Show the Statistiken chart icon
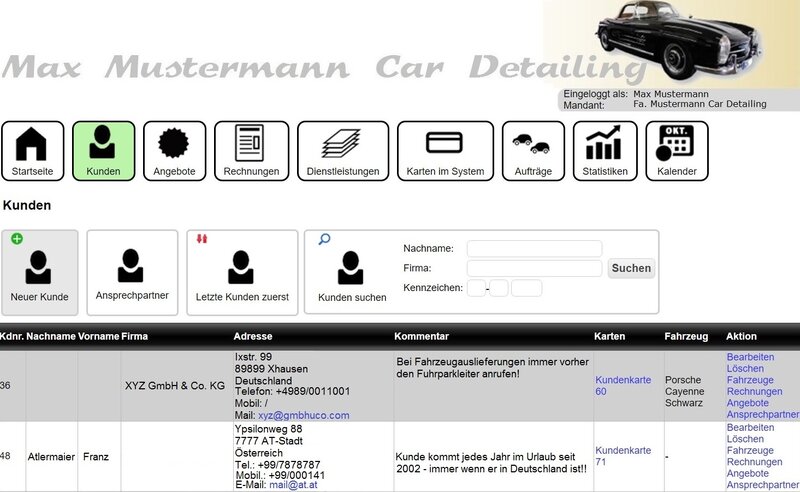 (x=606, y=152)
